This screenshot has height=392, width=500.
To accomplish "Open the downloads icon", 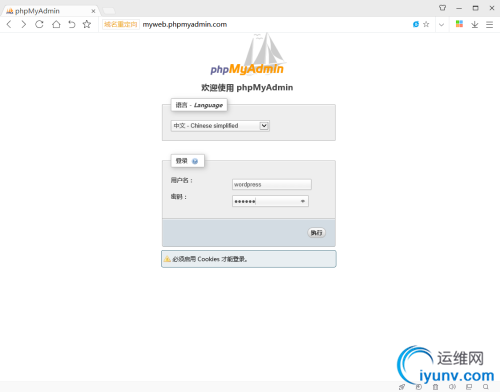I will 475,24.
